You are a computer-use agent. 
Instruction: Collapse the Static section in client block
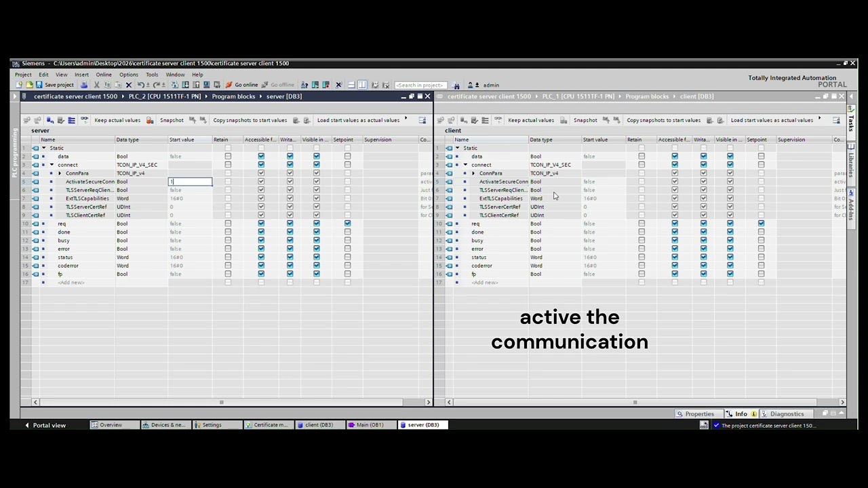(x=457, y=148)
